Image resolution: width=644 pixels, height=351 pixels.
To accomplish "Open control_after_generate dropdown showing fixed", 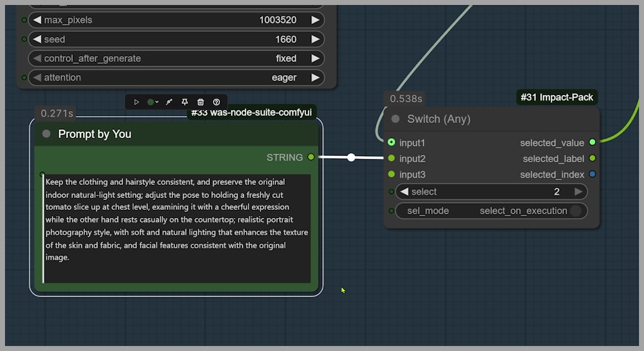I will (x=177, y=58).
